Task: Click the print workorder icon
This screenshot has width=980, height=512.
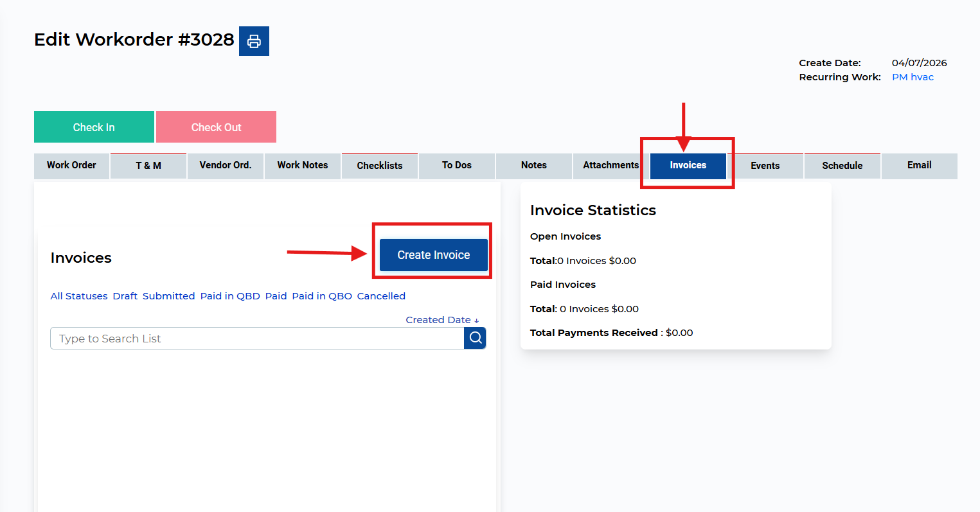Action: coord(254,41)
